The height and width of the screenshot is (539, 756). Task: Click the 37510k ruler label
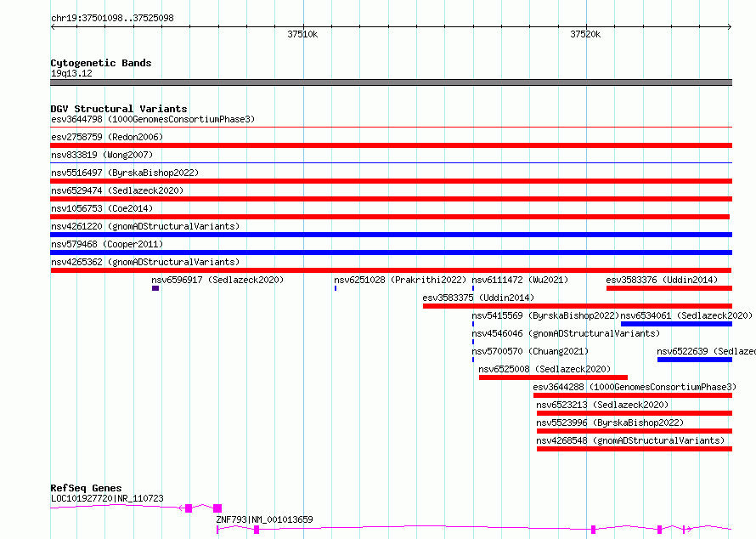point(302,34)
